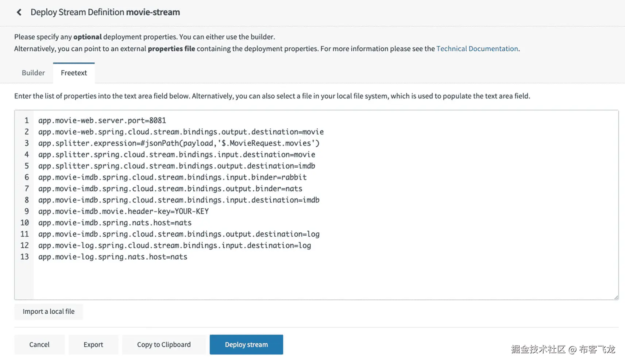The width and height of the screenshot is (625, 364).
Task: Click Import a local file button
Action: pyautogui.click(x=49, y=311)
